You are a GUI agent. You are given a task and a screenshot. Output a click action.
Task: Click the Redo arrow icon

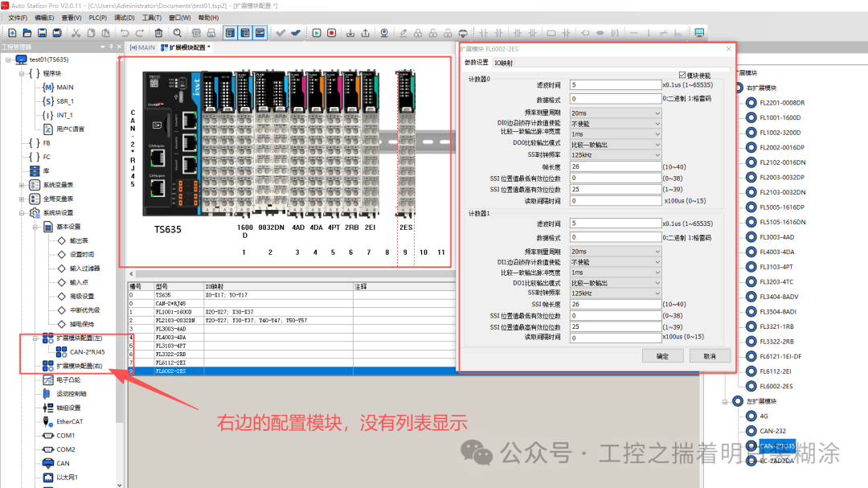[140, 33]
